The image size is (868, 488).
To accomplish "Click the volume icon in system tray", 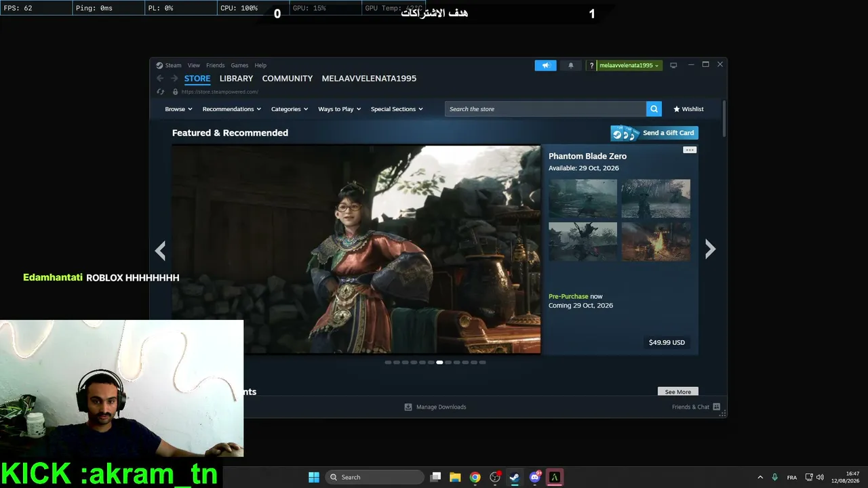I will click(820, 477).
